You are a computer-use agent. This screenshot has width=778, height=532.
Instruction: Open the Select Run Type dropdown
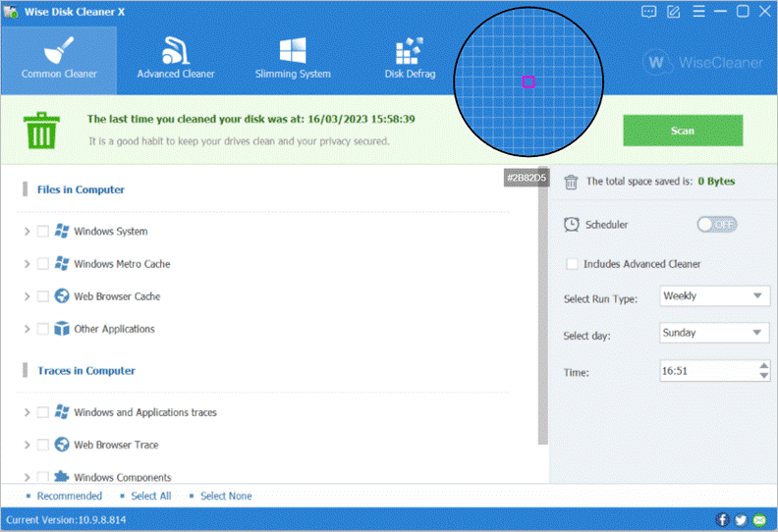pos(714,296)
